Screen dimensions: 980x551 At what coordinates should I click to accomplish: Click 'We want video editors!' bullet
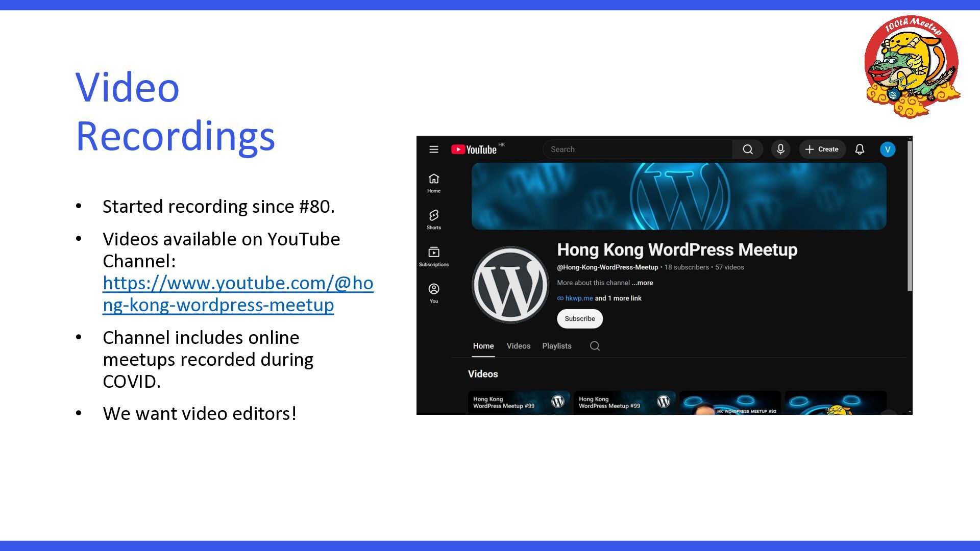pos(200,414)
